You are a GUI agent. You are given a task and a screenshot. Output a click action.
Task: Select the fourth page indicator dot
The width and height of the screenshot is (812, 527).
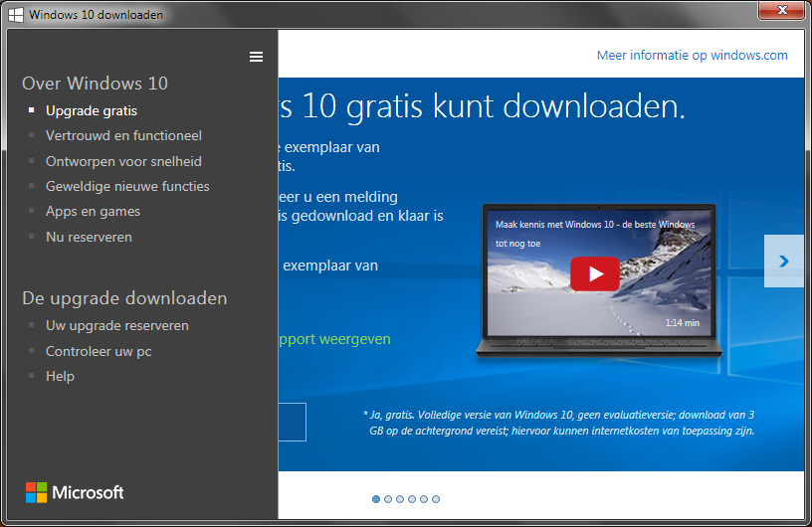click(412, 499)
